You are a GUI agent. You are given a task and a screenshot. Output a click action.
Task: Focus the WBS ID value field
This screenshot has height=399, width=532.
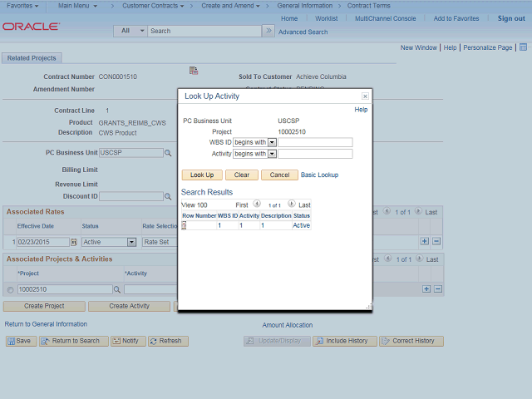point(315,142)
